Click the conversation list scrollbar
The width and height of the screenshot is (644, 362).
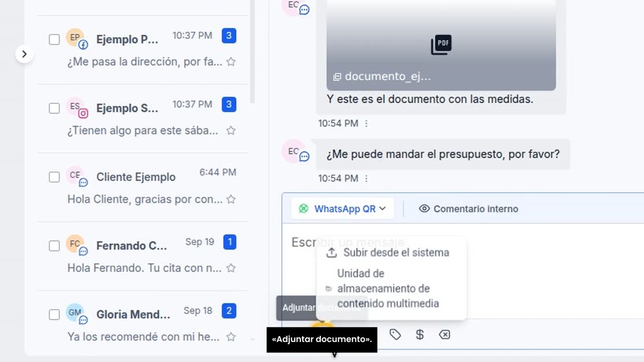pos(252,52)
